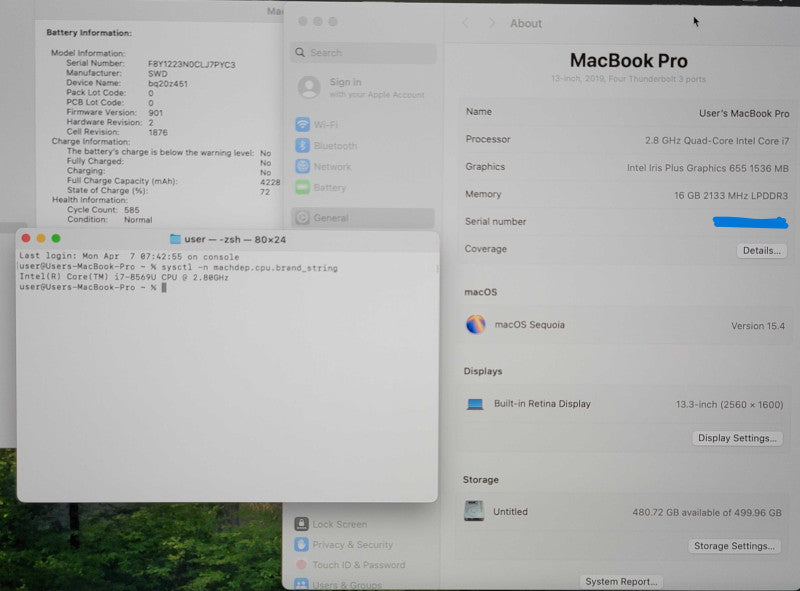Screen dimensions: 800x591
Task: Click battery Serial Number F8Y1223N0CLJ7PYC3
Action: 191,65
